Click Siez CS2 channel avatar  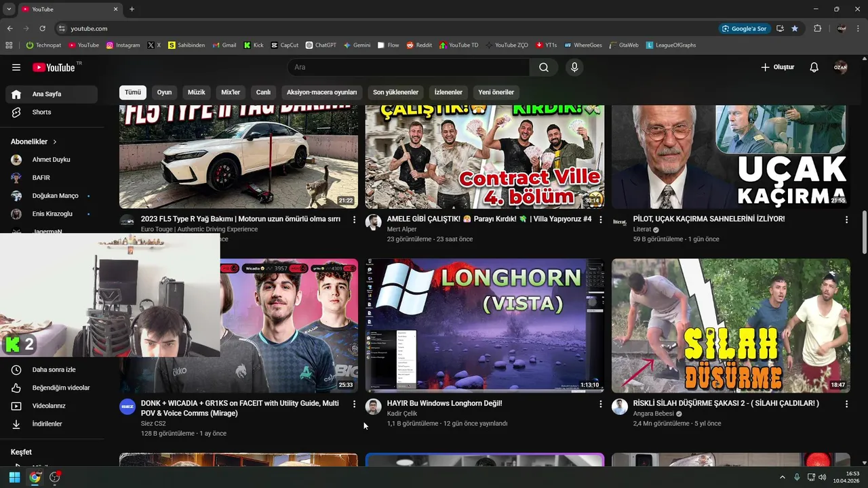[127, 407]
